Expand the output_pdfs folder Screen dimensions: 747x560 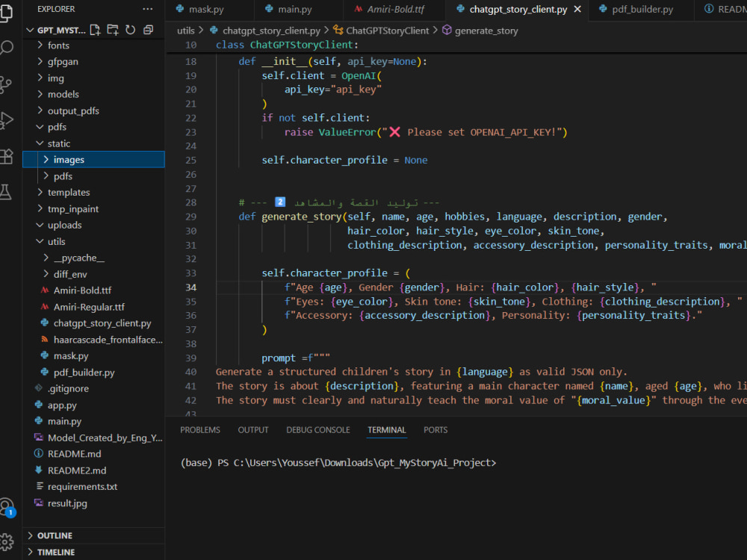[94, 111]
